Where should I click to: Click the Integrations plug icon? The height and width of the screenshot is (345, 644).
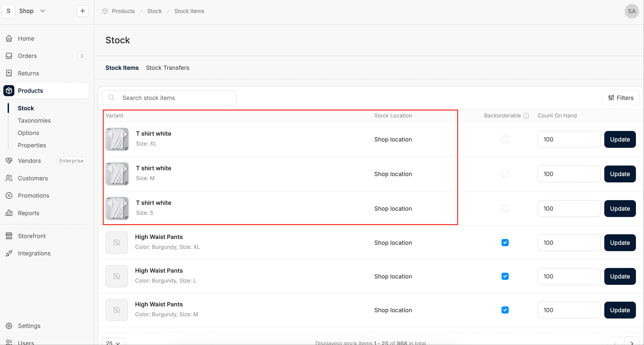click(x=9, y=253)
